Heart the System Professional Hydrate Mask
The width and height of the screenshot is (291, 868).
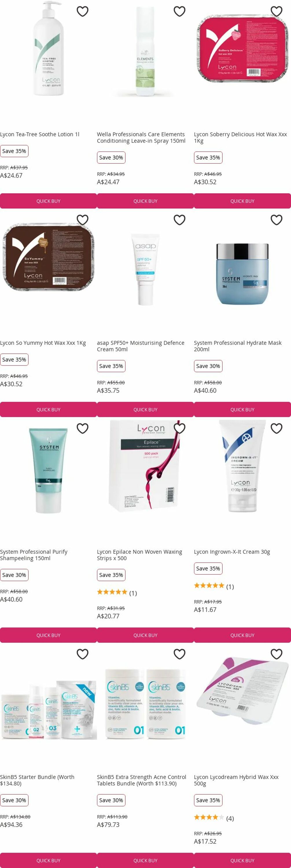point(277,220)
